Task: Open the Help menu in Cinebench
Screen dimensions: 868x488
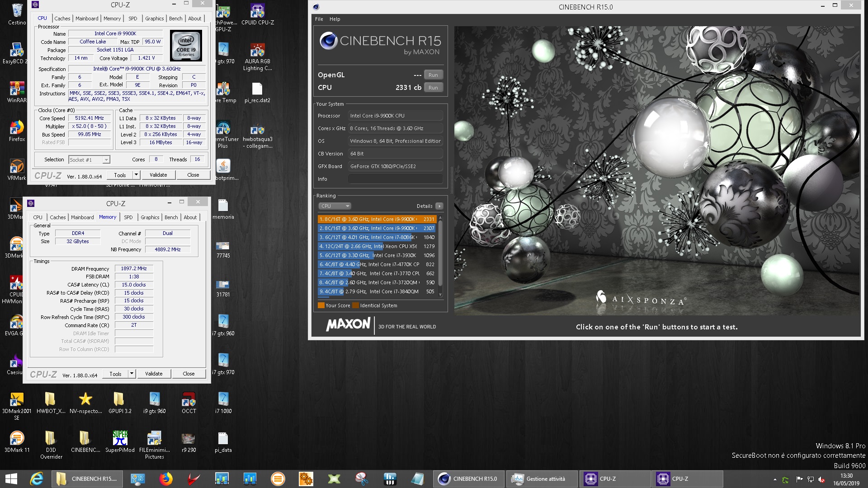Action: [335, 19]
